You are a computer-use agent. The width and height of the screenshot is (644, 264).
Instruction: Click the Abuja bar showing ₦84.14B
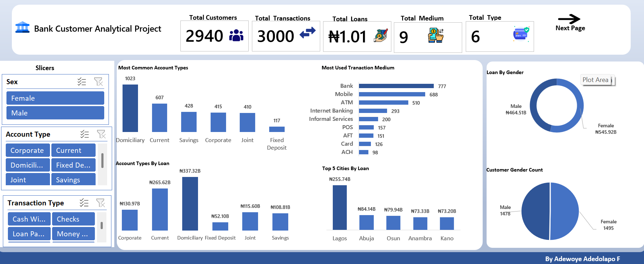pos(367,222)
